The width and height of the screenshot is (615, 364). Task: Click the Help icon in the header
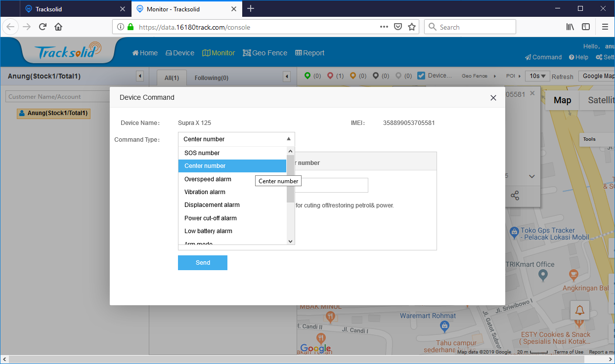[578, 57]
